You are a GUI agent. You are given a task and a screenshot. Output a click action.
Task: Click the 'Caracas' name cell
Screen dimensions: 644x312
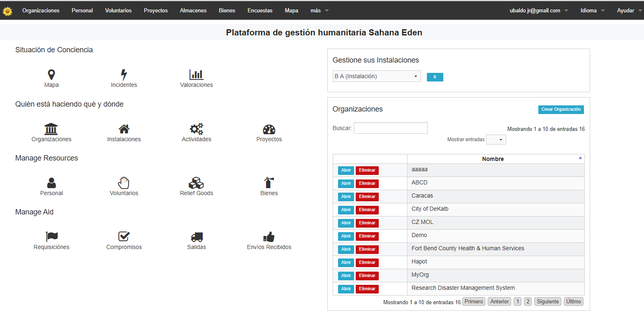point(496,196)
